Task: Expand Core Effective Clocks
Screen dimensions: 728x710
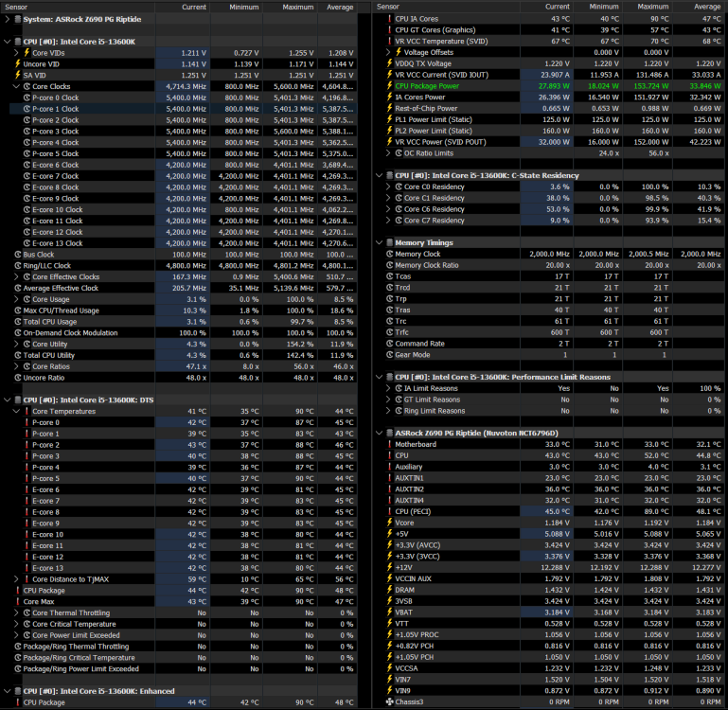Action: click(17, 276)
